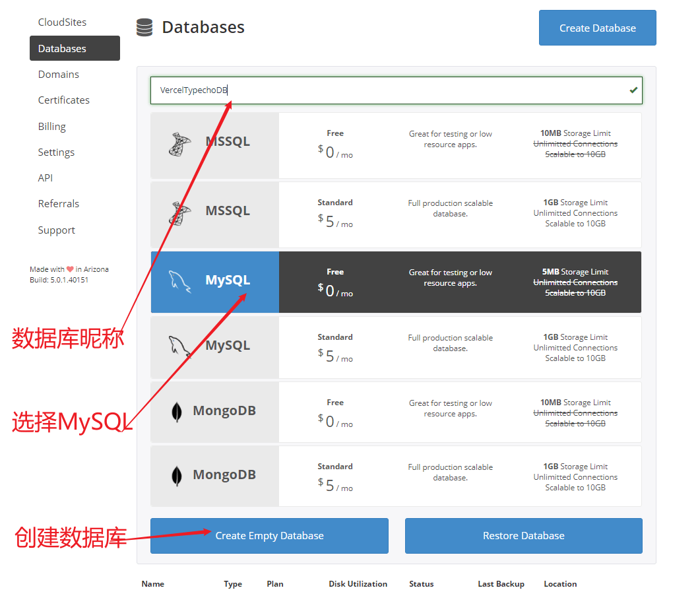Viewport: 700px width, 590px height.
Task: Click the Create Database button
Action: point(596,28)
